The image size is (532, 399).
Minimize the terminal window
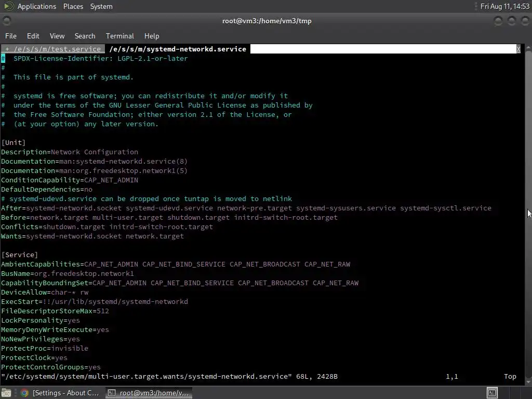click(498, 21)
